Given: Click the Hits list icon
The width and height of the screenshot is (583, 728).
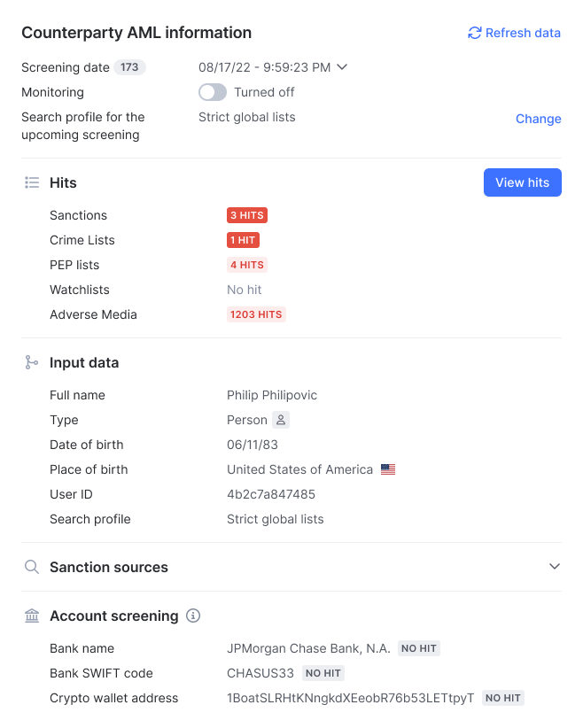Looking at the screenshot, I should tap(32, 182).
